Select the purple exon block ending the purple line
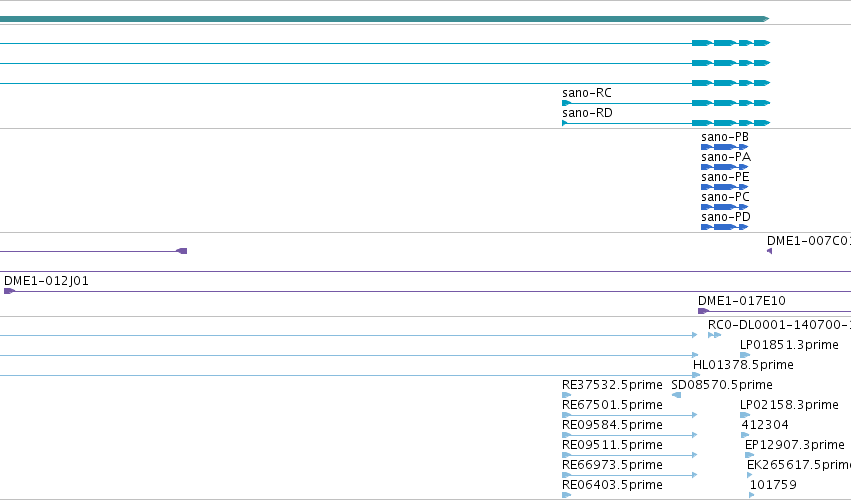Screen dimensions: 851x500 coord(182,251)
